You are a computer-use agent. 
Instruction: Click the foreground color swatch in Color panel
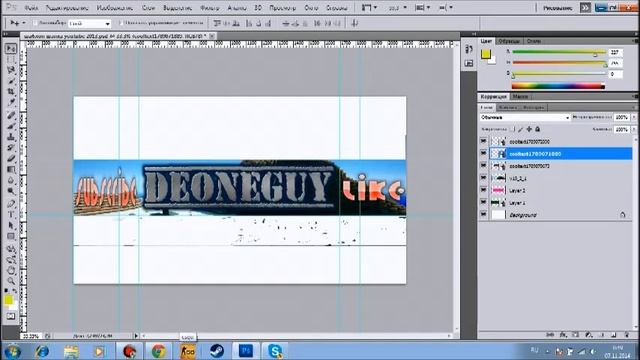click(x=486, y=54)
